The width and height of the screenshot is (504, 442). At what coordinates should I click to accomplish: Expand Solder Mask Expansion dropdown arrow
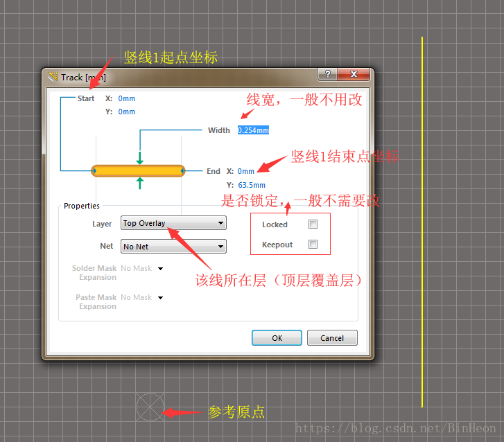[160, 269]
